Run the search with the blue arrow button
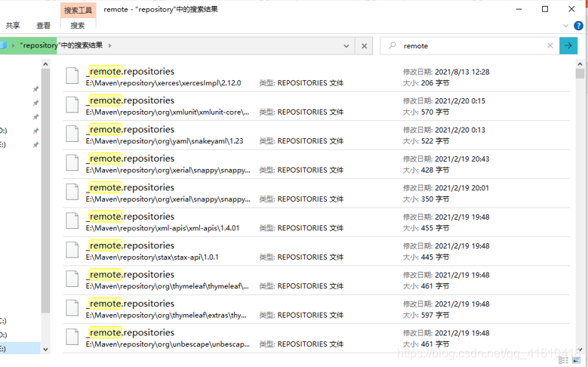588x367 pixels. [x=568, y=45]
